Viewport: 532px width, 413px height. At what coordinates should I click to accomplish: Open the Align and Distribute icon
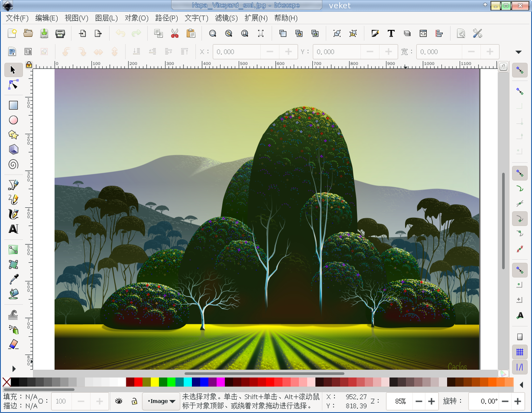(439, 33)
